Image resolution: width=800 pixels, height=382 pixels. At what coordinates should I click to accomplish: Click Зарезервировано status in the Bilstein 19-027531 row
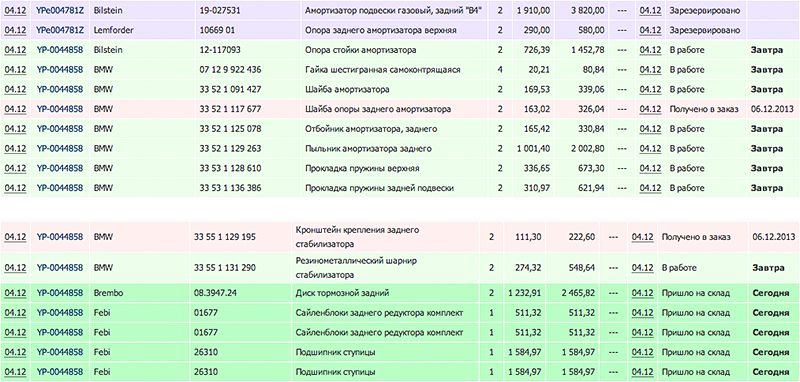click(x=704, y=10)
